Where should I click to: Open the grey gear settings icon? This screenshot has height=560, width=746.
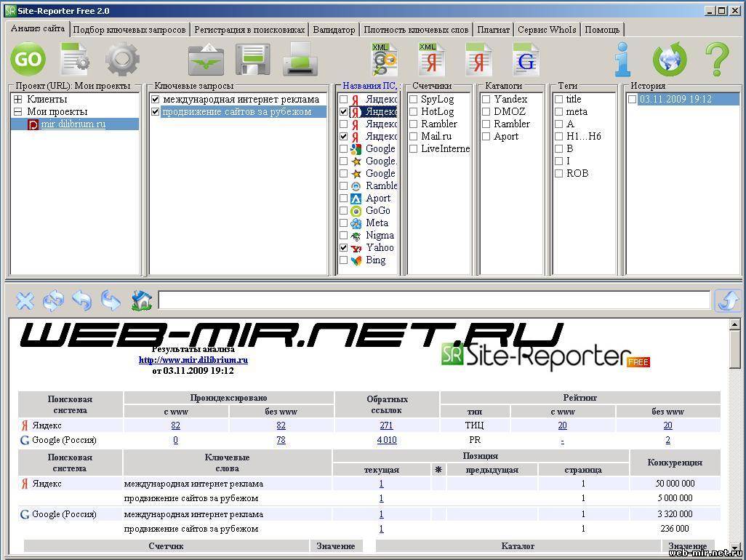tap(122, 60)
